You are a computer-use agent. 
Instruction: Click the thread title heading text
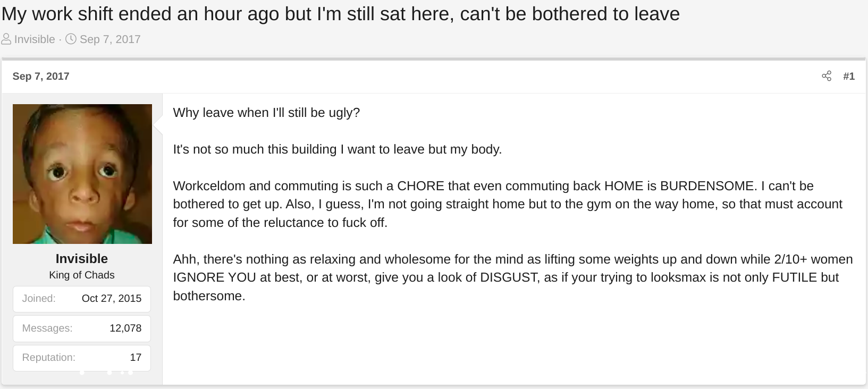[x=341, y=14]
